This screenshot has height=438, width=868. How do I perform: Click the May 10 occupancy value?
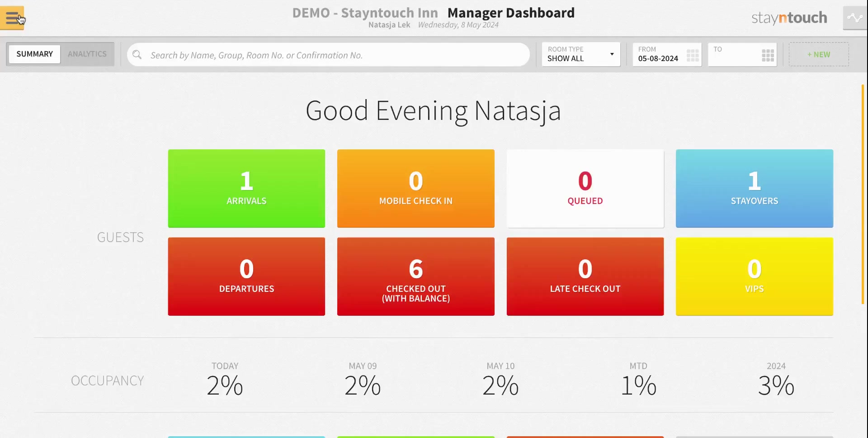500,386
